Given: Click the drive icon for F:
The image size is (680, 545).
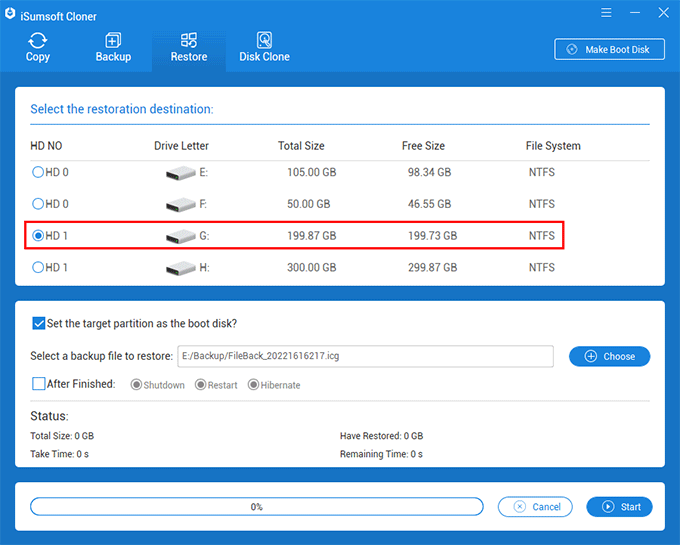Looking at the screenshot, I should pos(180,205).
